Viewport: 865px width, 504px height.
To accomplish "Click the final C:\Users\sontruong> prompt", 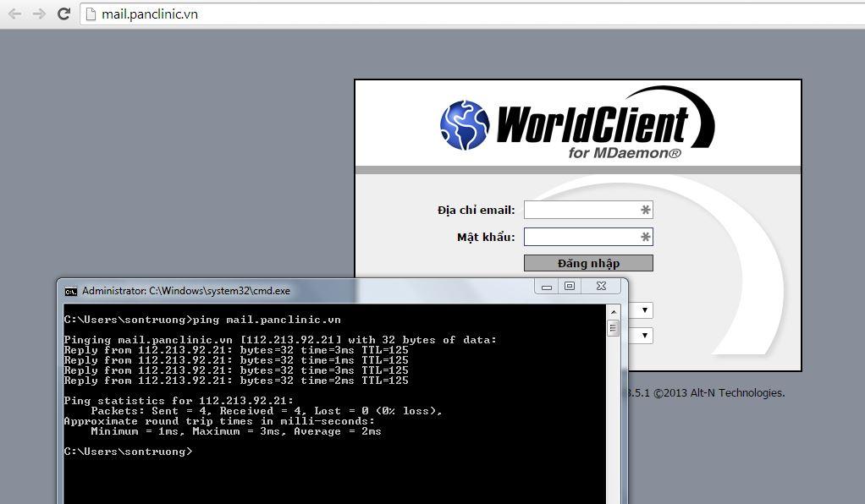I will (128, 452).
